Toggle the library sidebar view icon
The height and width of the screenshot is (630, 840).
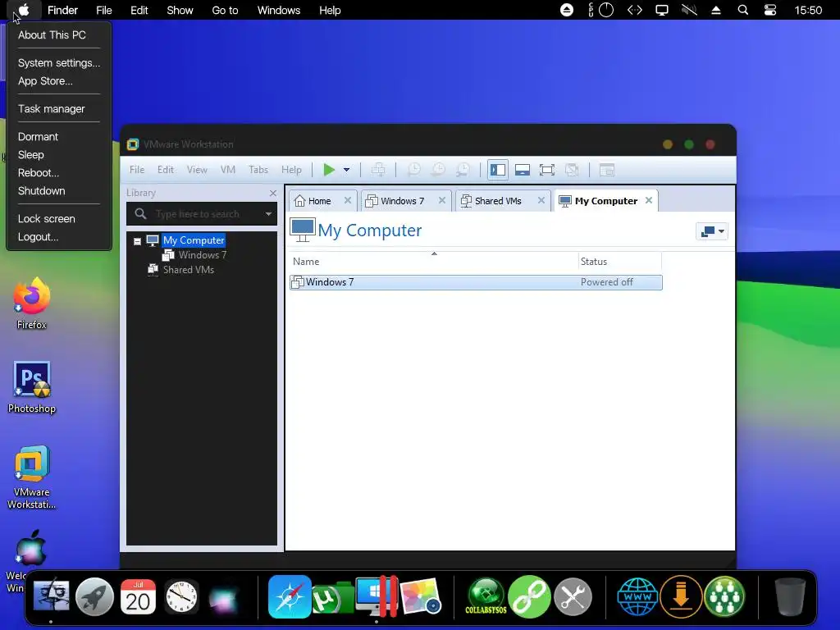(498, 170)
